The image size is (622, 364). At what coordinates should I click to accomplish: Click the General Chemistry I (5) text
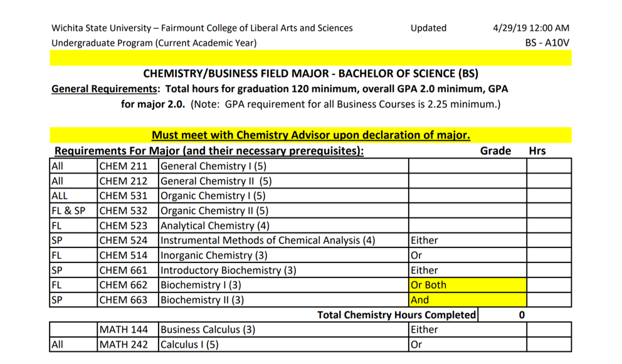(x=213, y=166)
